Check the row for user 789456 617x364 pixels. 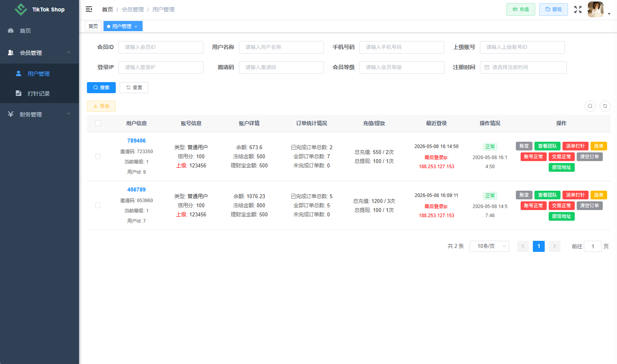(x=98, y=156)
